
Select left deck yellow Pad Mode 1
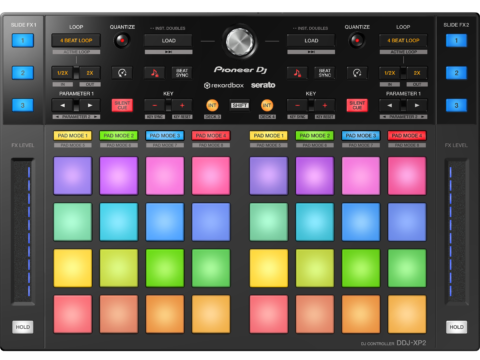point(72,136)
